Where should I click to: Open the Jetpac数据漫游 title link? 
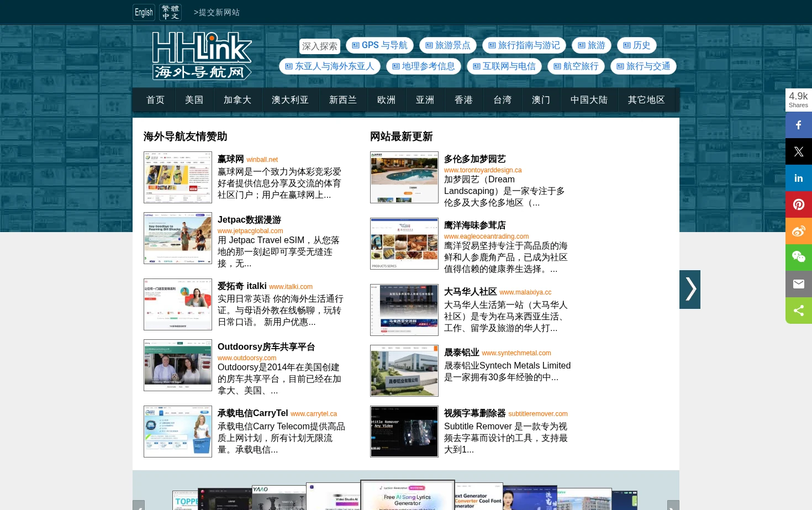pyautogui.click(x=249, y=220)
